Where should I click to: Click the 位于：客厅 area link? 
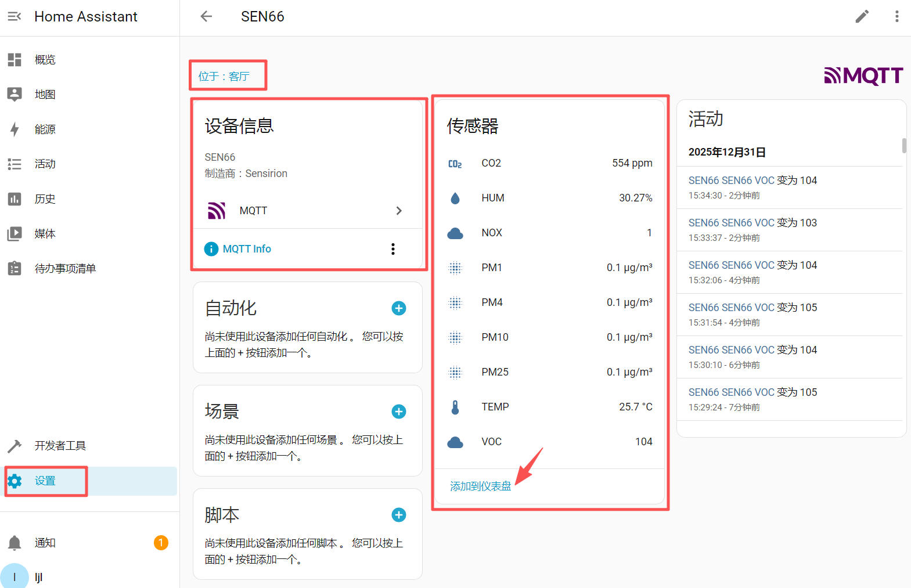[224, 76]
